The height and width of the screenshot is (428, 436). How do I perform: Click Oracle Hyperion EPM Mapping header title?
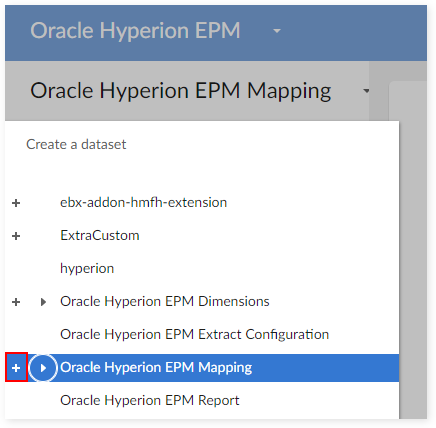[x=181, y=91]
